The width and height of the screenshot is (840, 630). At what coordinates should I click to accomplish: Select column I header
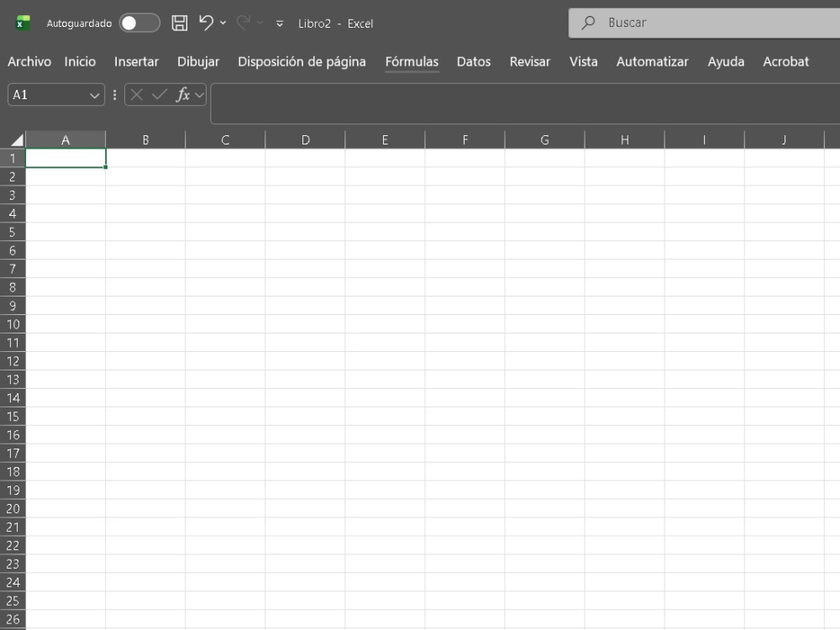[x=705, y=139]
